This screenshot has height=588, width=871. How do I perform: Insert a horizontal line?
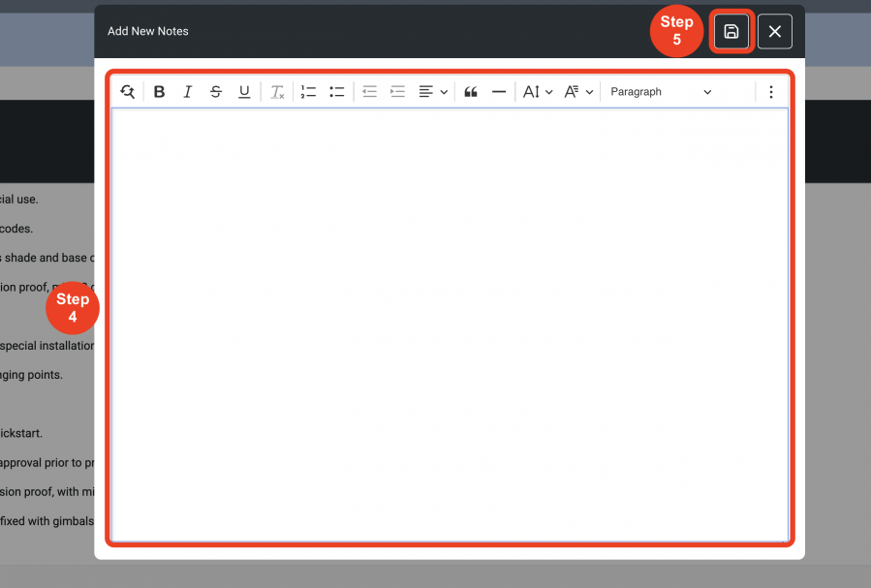[x=499, y=92]
